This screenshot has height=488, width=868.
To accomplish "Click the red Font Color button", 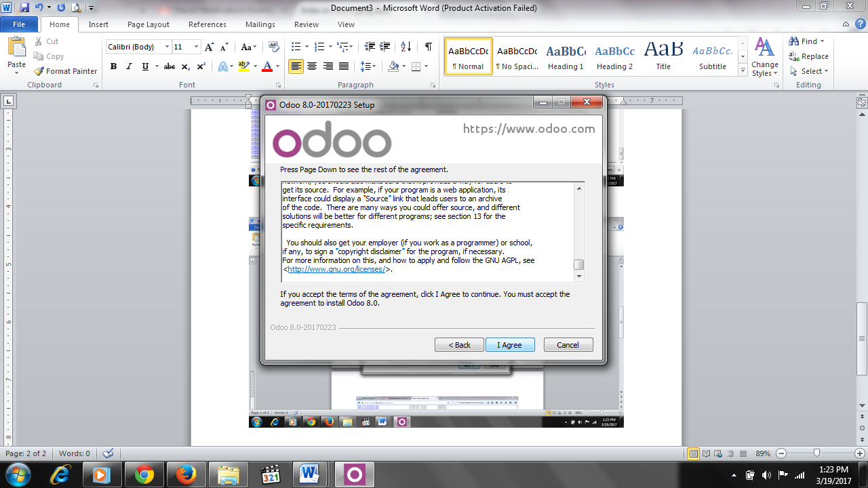I will 267,66.
